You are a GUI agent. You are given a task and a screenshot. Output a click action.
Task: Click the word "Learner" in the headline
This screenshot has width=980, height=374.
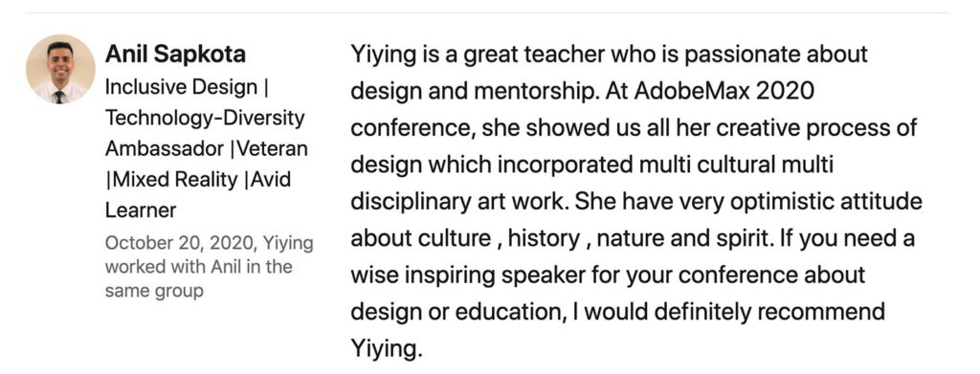coord(141,210)
